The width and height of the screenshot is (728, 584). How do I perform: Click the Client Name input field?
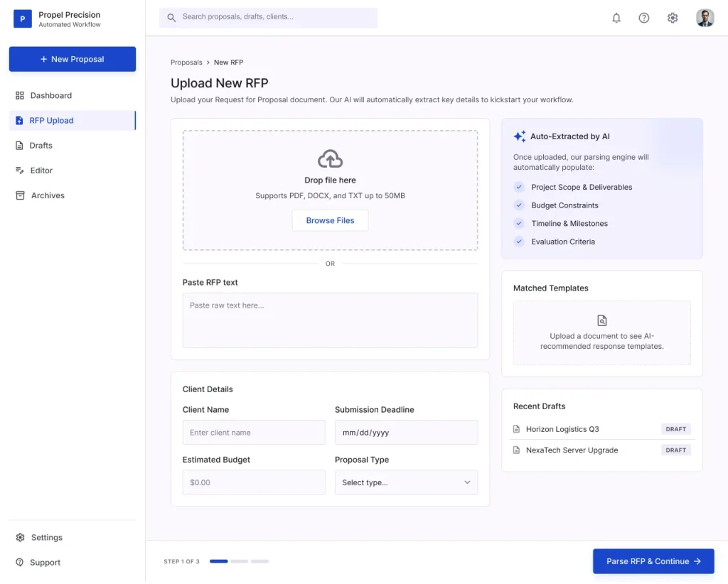pos(254,433)
